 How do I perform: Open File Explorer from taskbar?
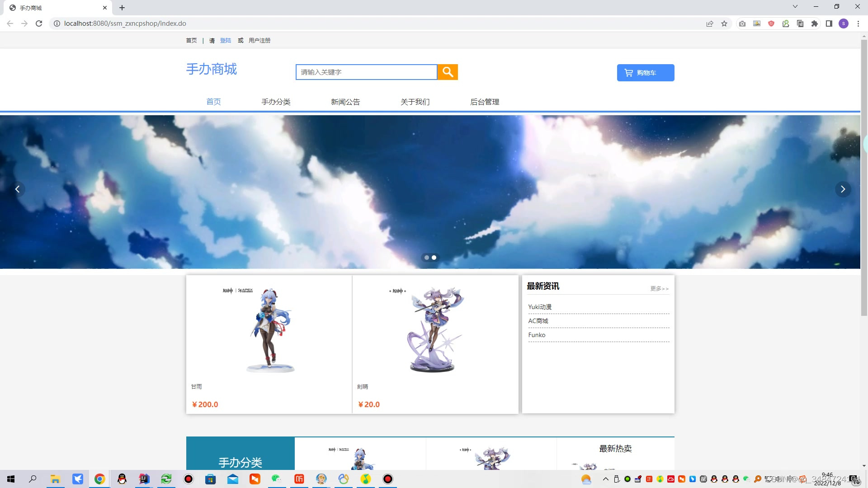point(55,479)
